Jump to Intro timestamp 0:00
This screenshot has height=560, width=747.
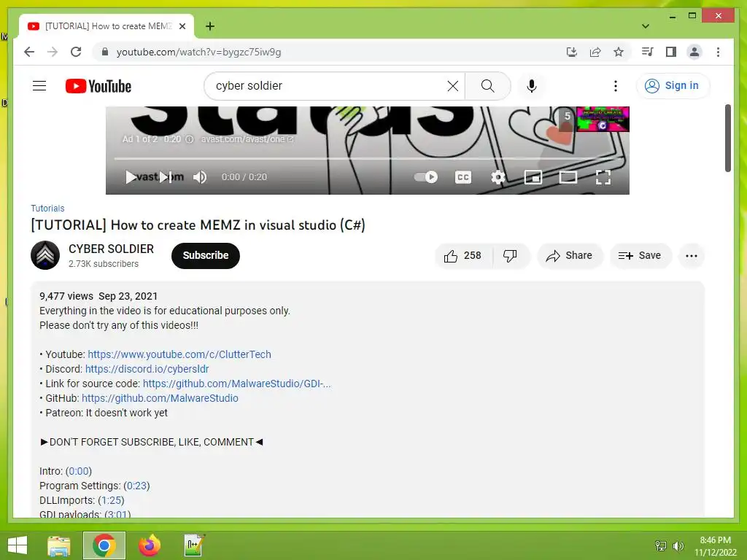(x=79, y=471)
